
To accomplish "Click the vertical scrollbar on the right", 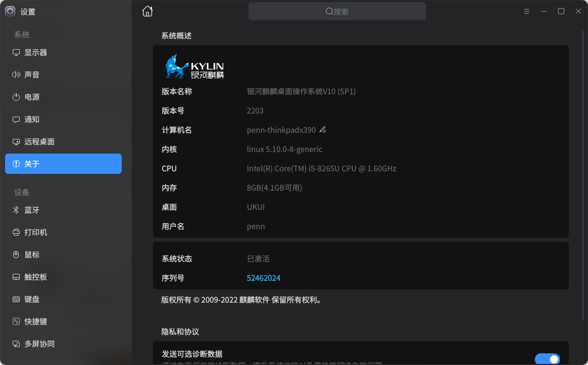I will pos(583,176).
